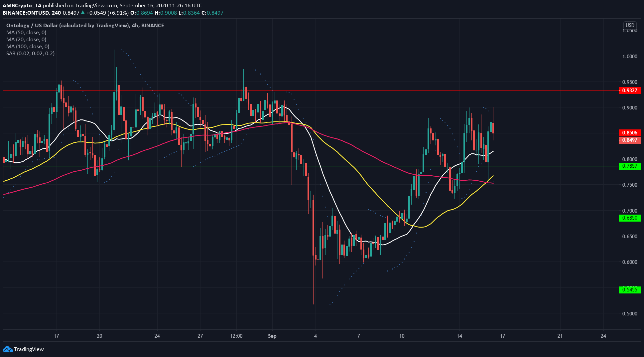Click the 0.6500 price axis label
644x357 pixels.
point(630,236)
